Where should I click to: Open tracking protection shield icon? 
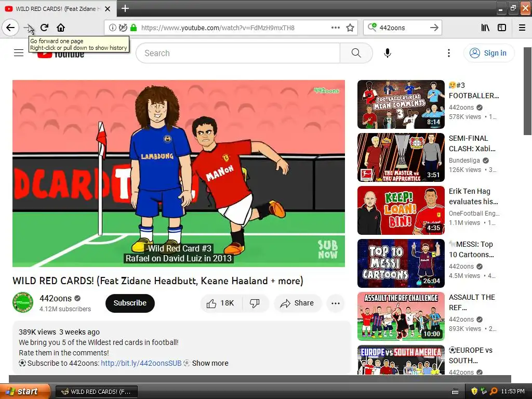point(123,28)
